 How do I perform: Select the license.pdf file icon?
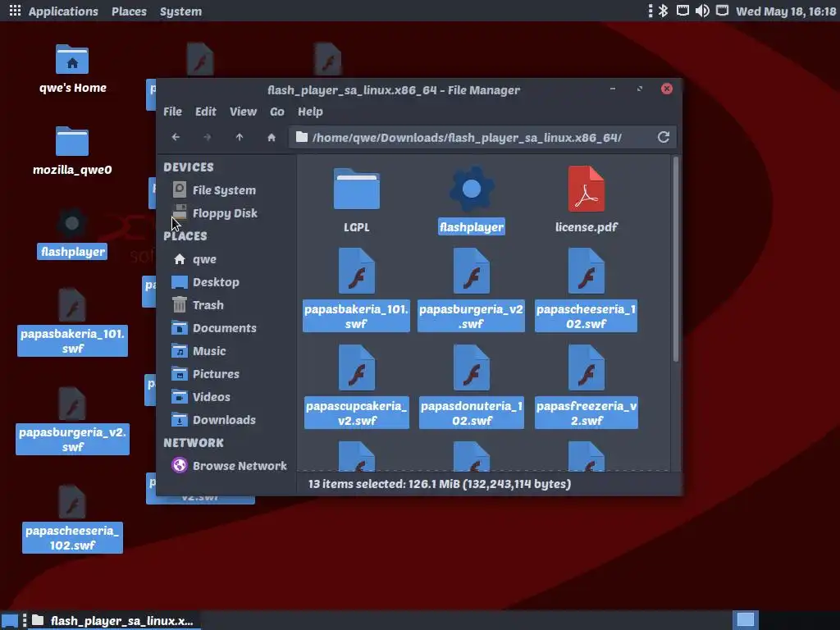[586, 189]
